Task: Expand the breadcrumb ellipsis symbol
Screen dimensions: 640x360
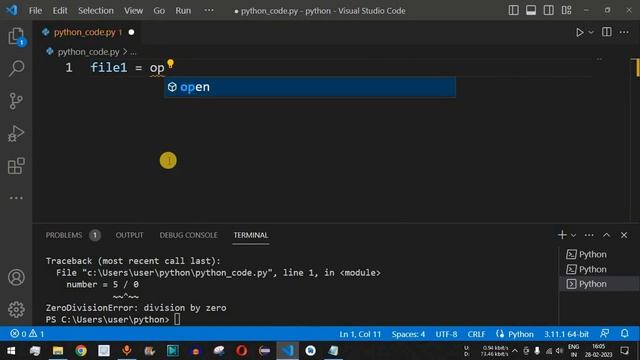Action: click(x=133, y=52)
